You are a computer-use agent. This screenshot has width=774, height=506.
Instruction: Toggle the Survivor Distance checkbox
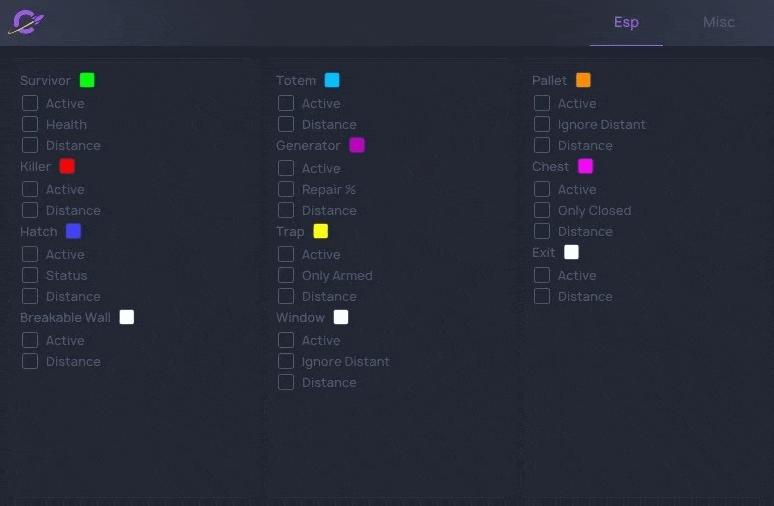[30, 145]
